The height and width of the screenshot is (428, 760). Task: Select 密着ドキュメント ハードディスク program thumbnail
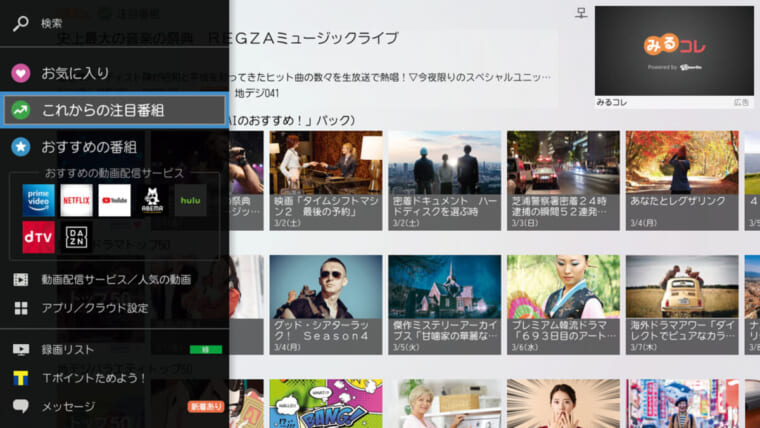coord(443,180)
